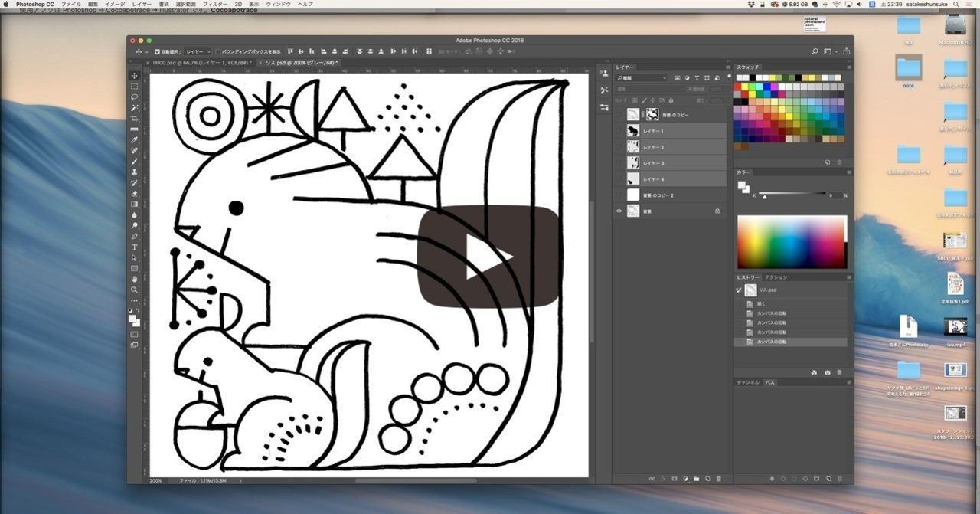Screen dimensions: 980x514
Task: Select the Rectangular Marquee tool
Action: click(135, 87)
